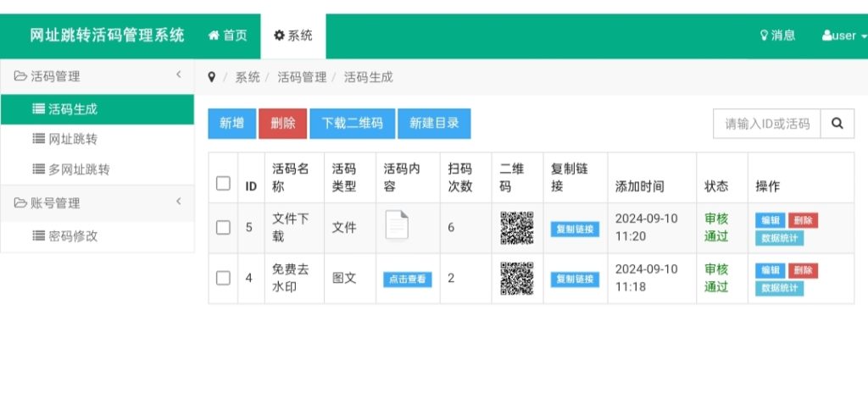Open the 多网址跳转 list item
Viewport: 868px width, 404px height.
tap(79, 169)
